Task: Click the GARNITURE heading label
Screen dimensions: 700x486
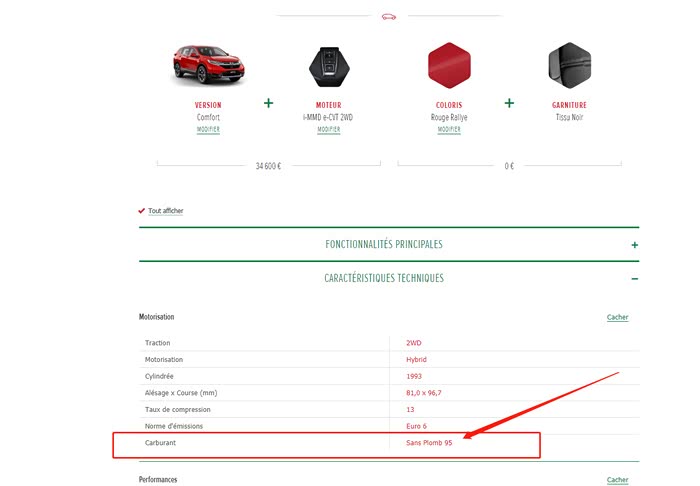Action: pyautogui.click(x=569, y=105)
